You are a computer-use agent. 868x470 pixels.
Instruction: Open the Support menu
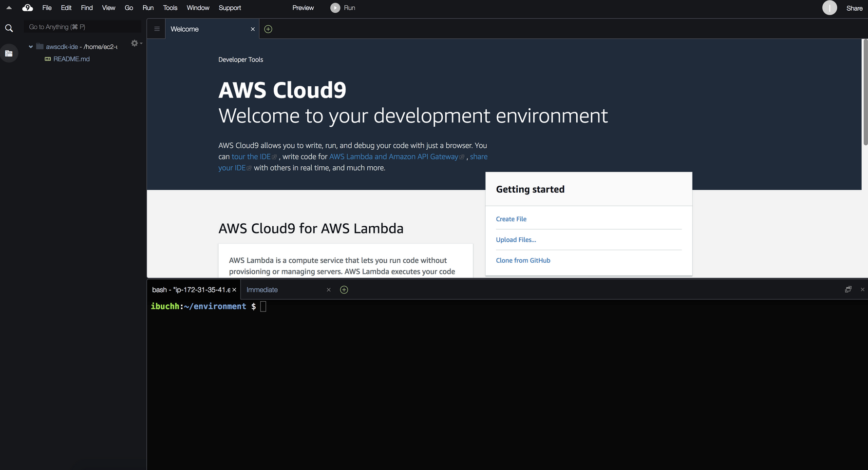pyautogui.click(x=230, y=8)
